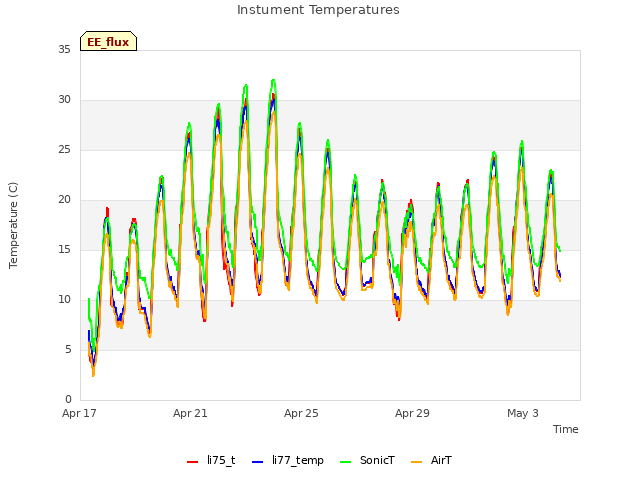Image resolution: width=640 pixels, height=480 pixels.
Task: Click the May 3 x-axis label
Action: coord(523,413)
